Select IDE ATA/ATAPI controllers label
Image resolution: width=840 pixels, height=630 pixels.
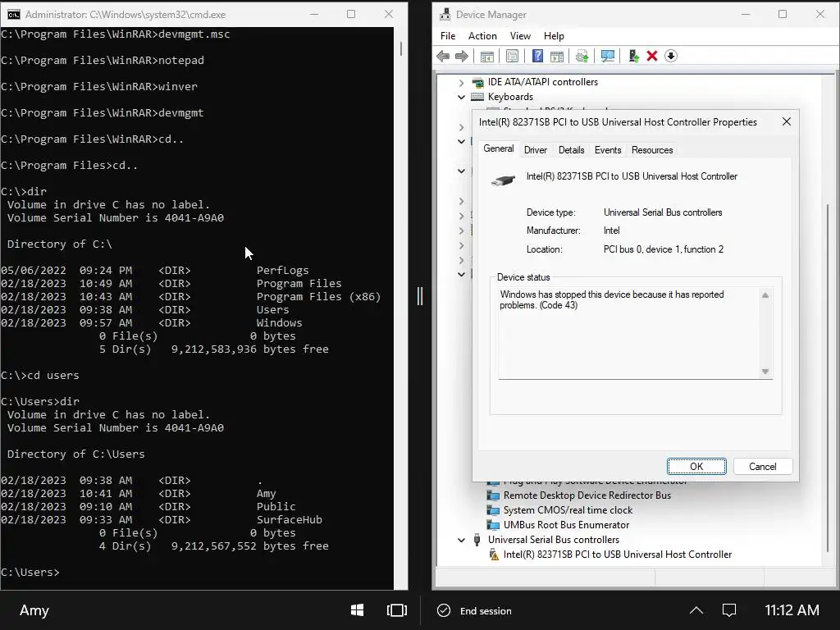pos(543,82)
